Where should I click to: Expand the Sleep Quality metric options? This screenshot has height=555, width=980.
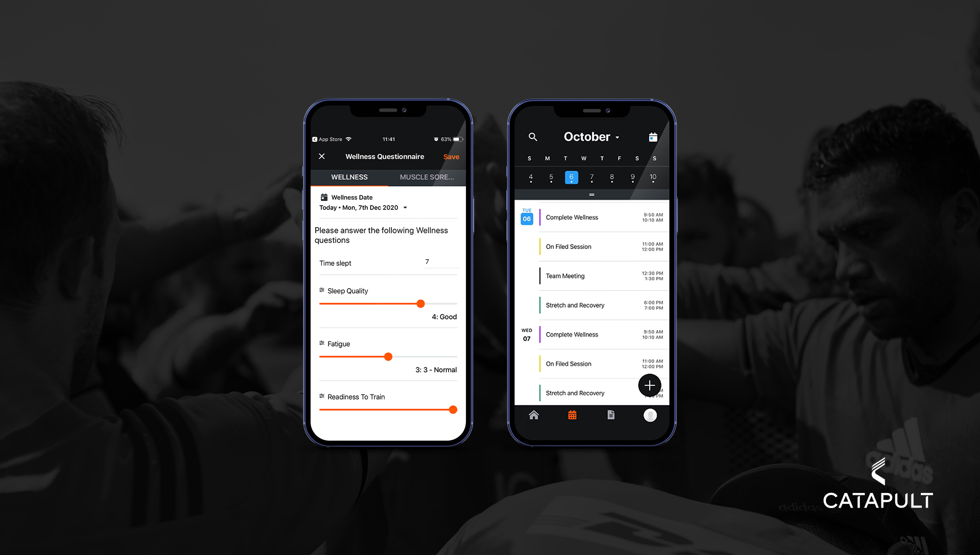321,291
